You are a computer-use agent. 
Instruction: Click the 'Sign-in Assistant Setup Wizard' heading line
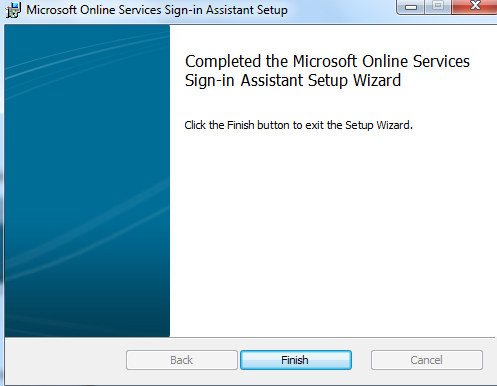(293, 80)
